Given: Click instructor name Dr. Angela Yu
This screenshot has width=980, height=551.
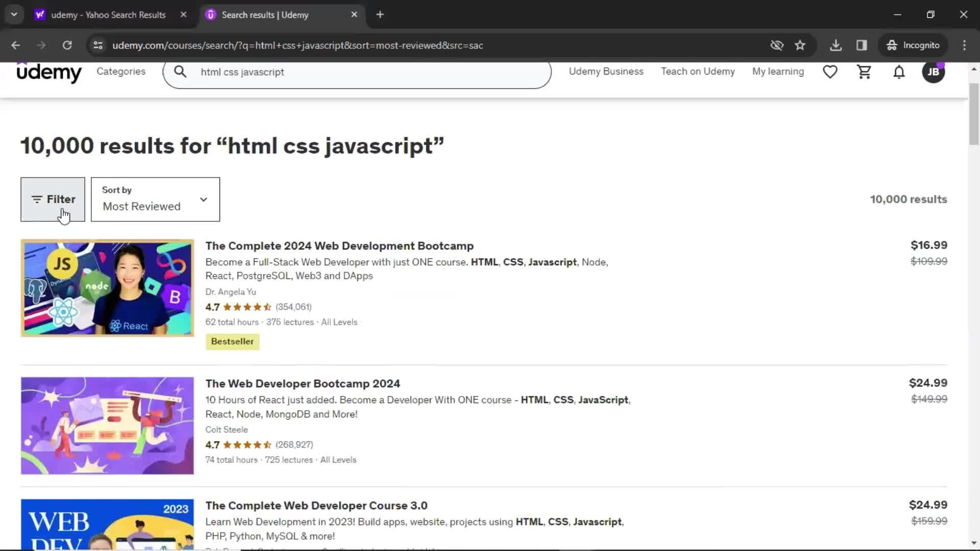Looking at the screenshot, I should 231,292.
